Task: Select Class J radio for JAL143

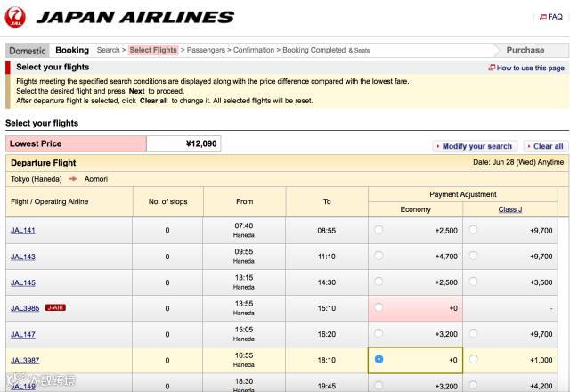Action: point(473,256)
